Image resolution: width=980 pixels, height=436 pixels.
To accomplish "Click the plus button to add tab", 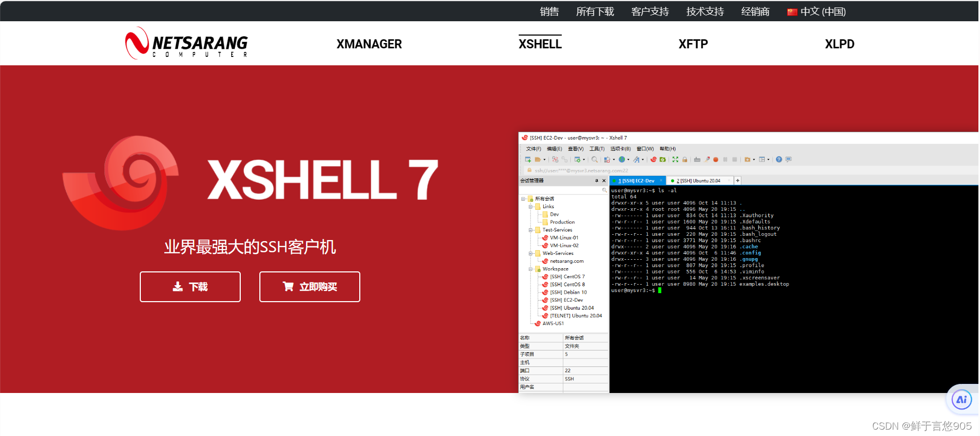I will (738, 181).
